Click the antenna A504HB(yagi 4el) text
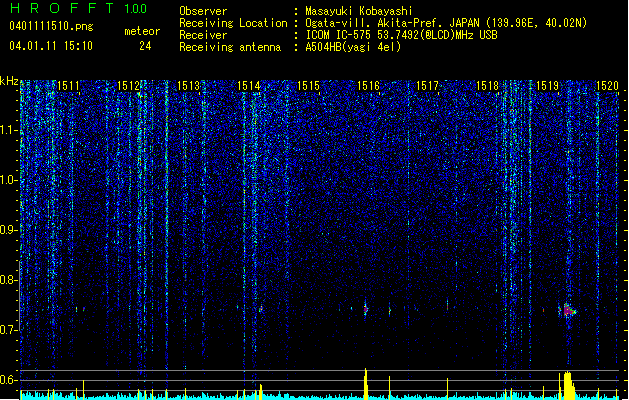 coord(353,47)
